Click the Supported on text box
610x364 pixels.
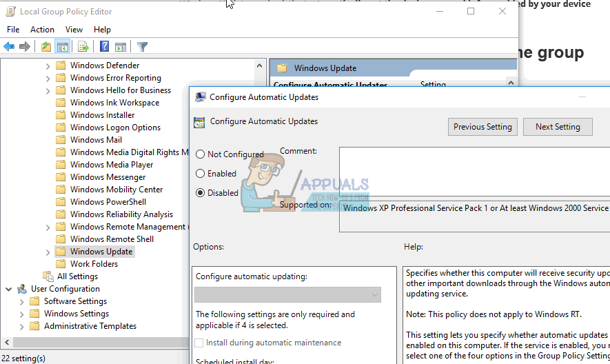(475, 216)
